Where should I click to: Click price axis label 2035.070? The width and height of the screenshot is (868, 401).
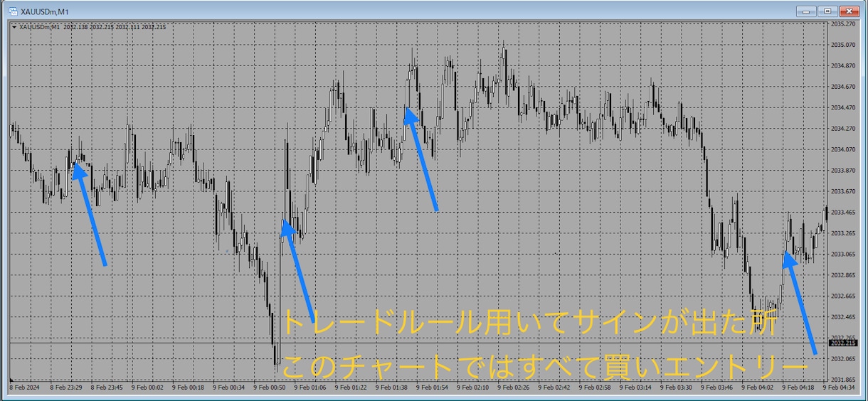pos(843,45)
